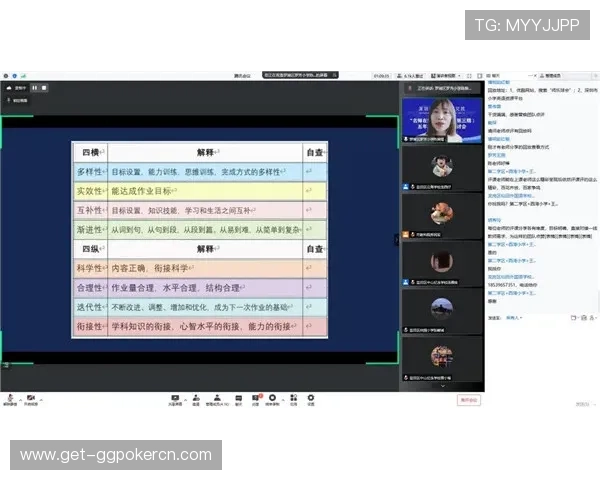Open the view layout dropdown in top bar
600x480 pixels.
(446, 76)
